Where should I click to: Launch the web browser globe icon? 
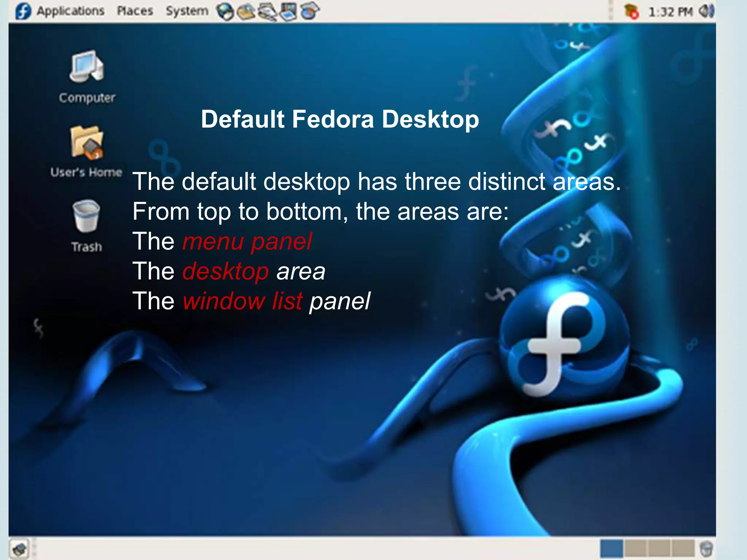225,12
